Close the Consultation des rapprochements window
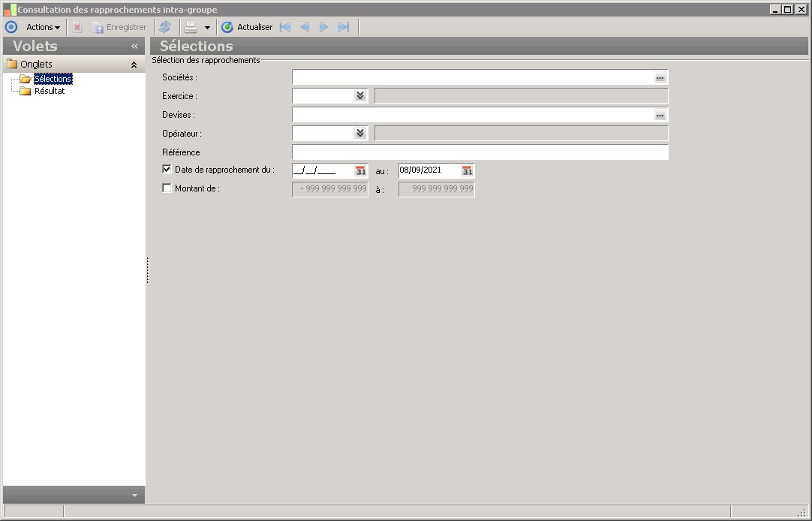This screenshot has width=812, height=521. (801, 9)
